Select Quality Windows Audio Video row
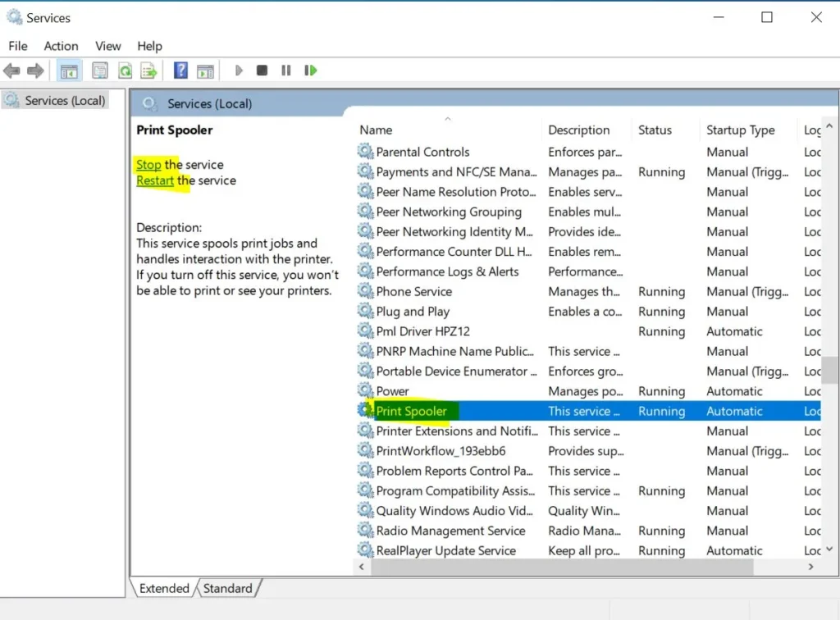Screen dimensions: 840x620 (x=588, y=511)
